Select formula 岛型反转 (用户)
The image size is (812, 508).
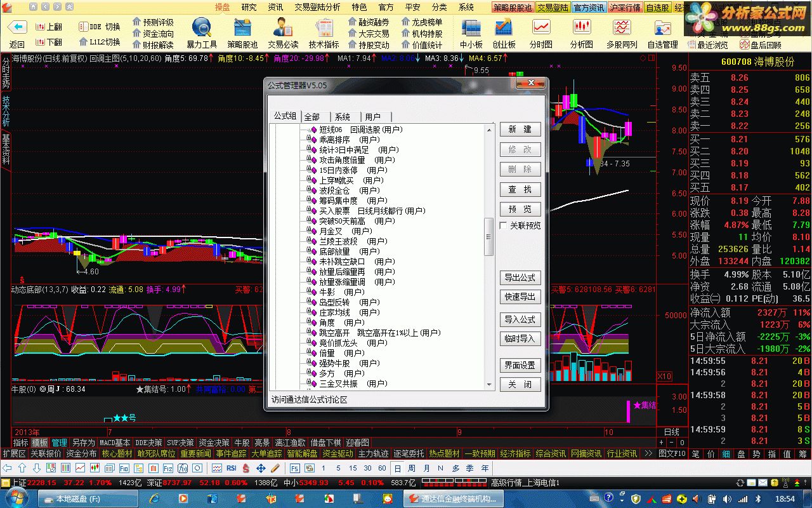pos(350,302)
